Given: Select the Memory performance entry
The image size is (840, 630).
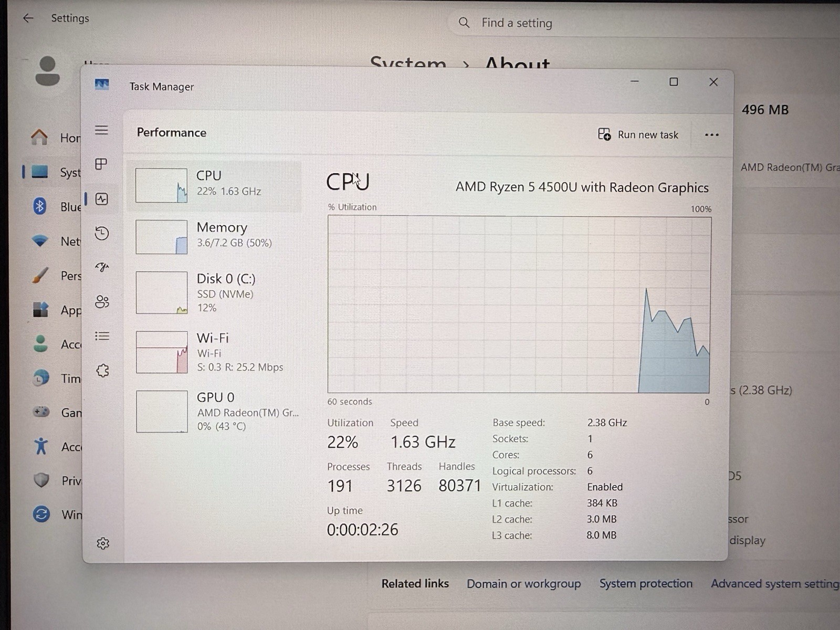Looking at the screenshot, I should [x=214, y=236].
